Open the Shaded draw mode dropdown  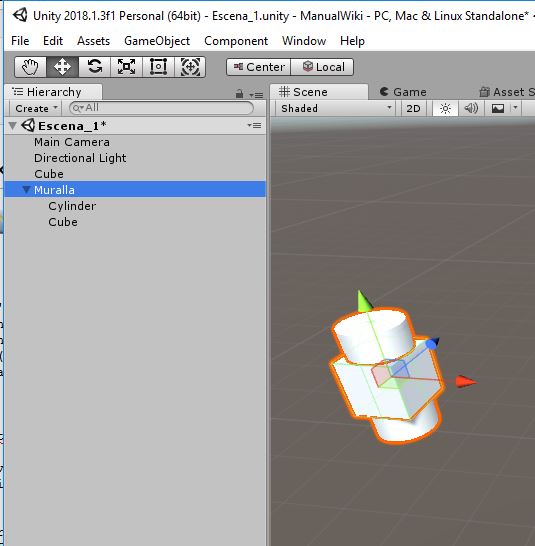click(x=335, y=109)
